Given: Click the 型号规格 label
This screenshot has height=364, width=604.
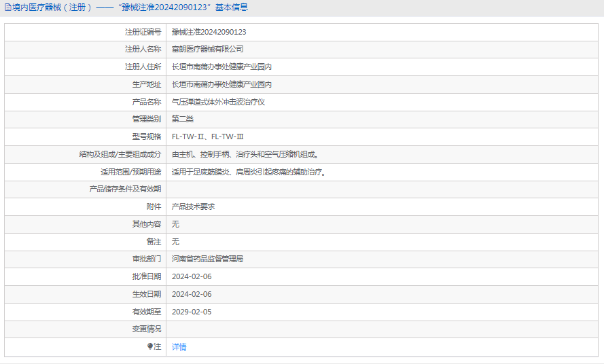Looking at the screenshot, I should pyautogui.click(x=147, y=136).
